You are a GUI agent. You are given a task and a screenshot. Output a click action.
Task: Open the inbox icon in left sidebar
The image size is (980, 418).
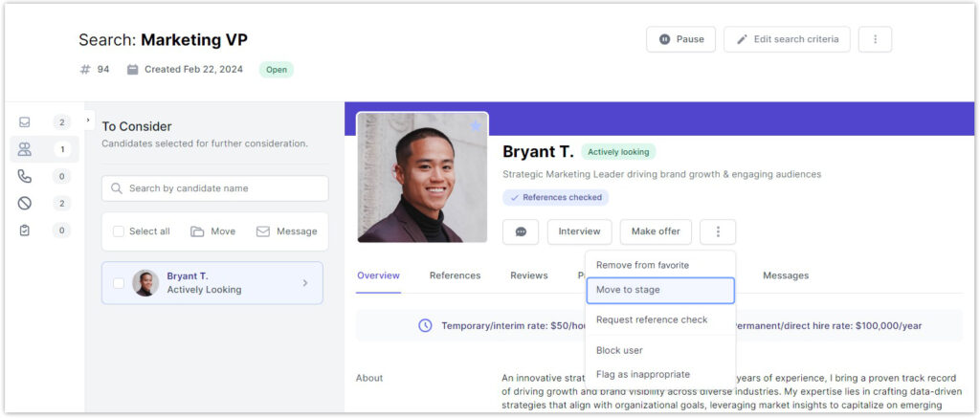(x=25, y=122)
